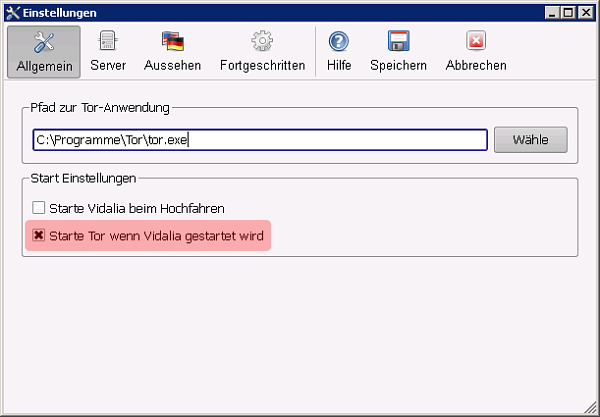600x417 pixels.
Task: Switch to the Aussehen settings page
Action: click(173, 52)
